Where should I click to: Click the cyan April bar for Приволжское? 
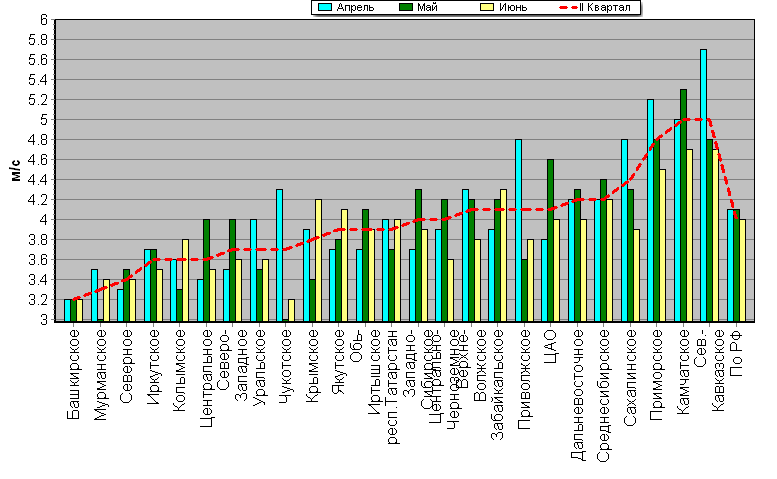(x=518, y=230)
